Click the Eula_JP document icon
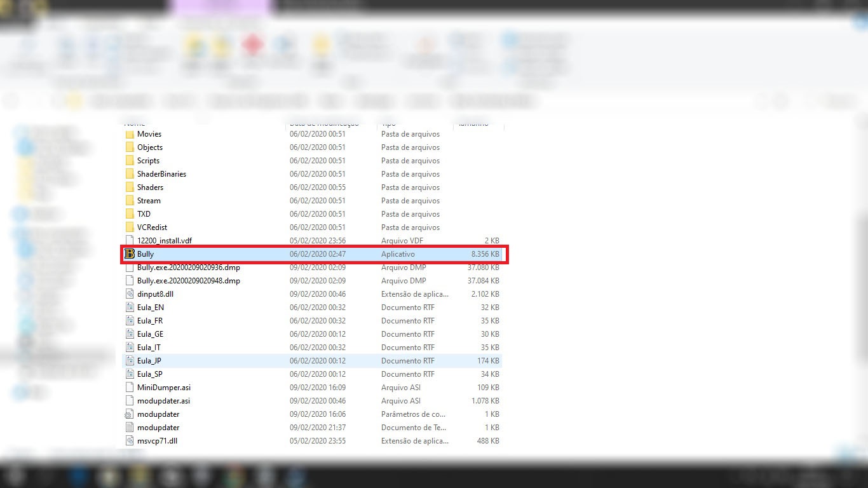The height and width of the screenshot is (488, 868). coord(130,361)
